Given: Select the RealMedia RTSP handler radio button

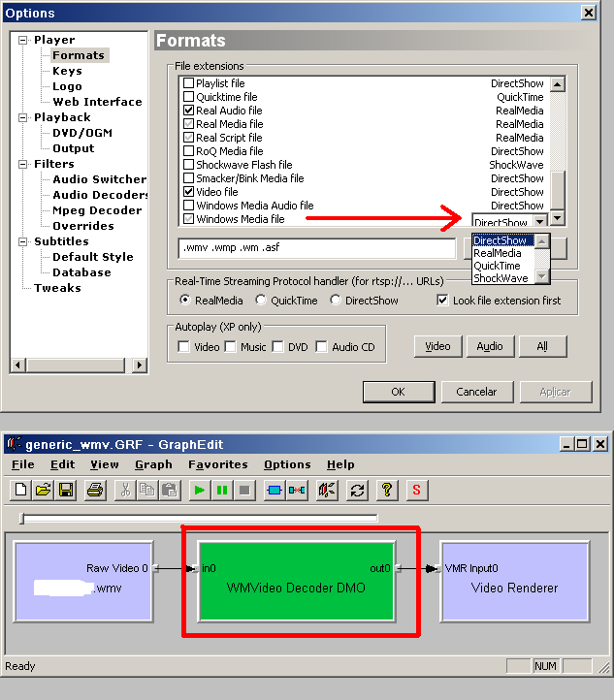Looking at the screenshot, I should pos(185,300).
